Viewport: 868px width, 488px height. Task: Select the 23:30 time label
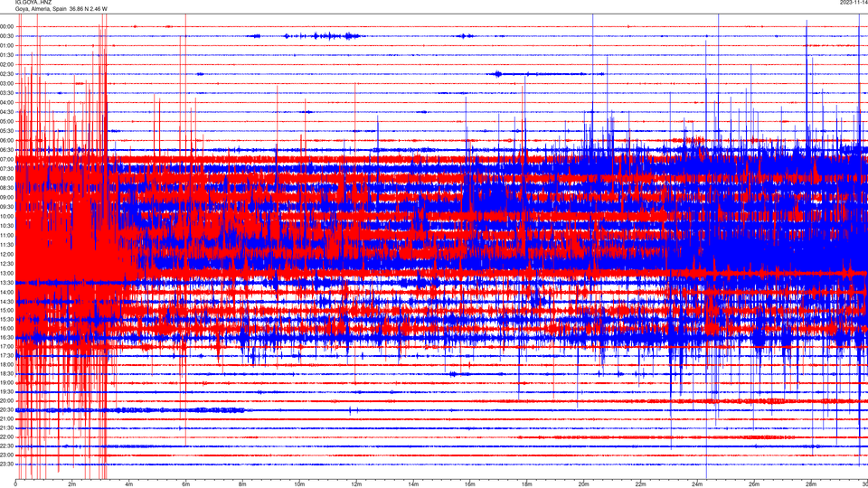[x=6, y=465]
